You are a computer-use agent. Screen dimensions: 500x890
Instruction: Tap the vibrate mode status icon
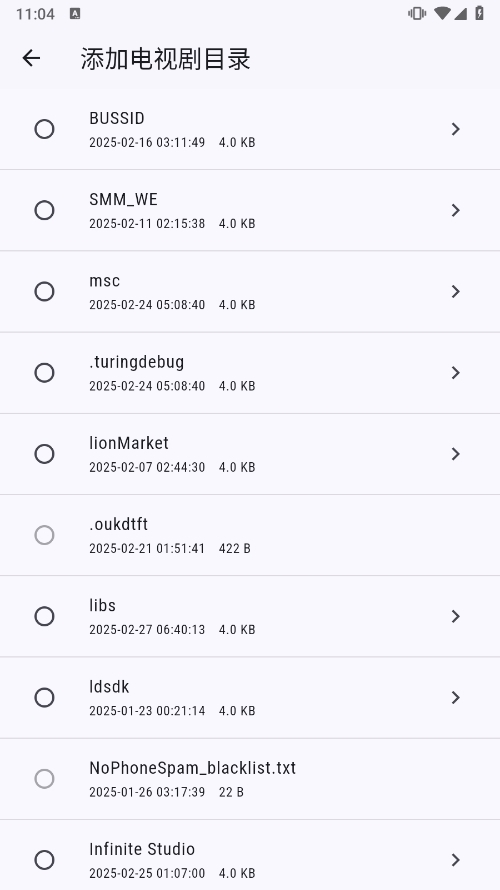click(417, 13)
